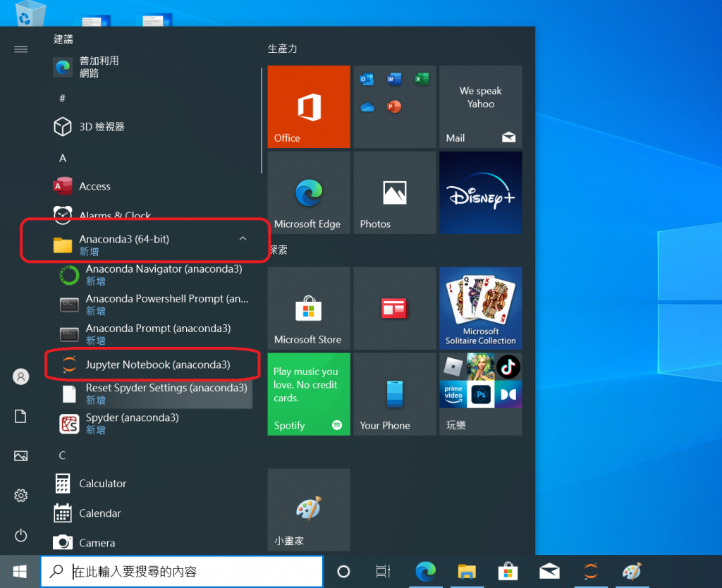Open Paint from taskbar

pos(632,571)
